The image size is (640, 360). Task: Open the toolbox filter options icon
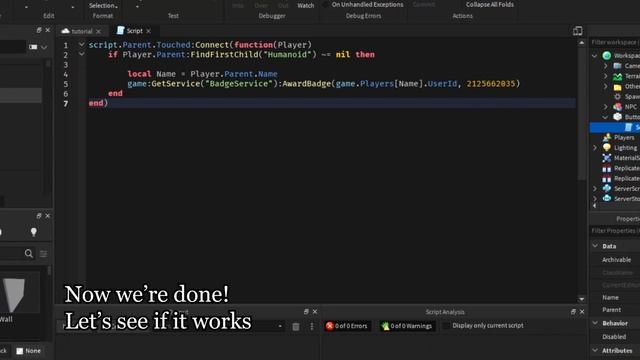[x=43, y=254]
